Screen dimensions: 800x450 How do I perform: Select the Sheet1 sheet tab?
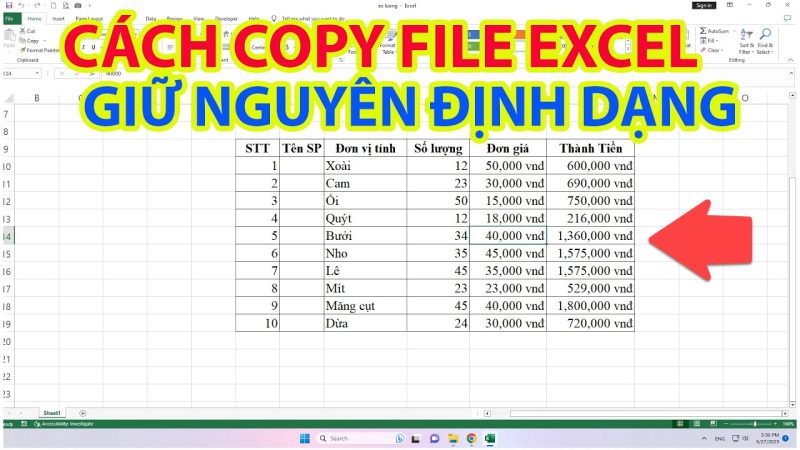(52, 413)
